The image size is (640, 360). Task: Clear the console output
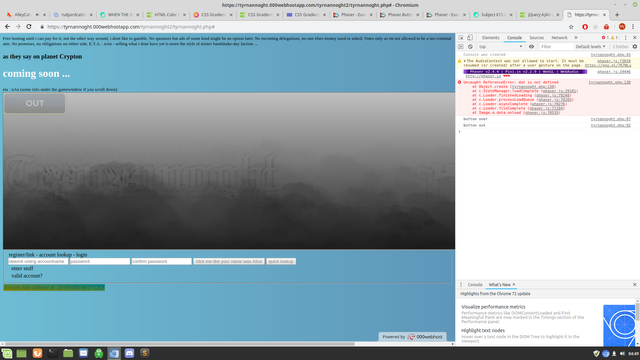(x=470, y=47)
